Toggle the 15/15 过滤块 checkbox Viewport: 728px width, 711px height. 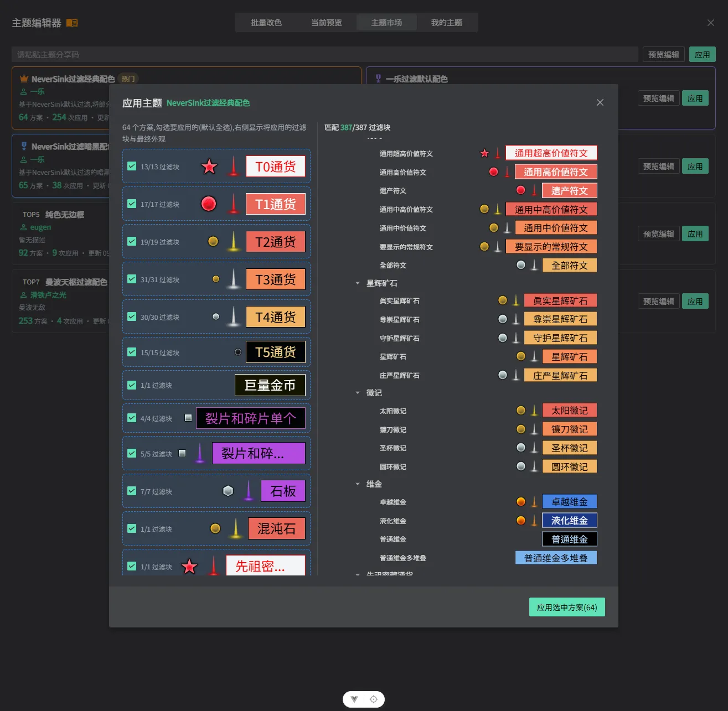click(132, 352)
